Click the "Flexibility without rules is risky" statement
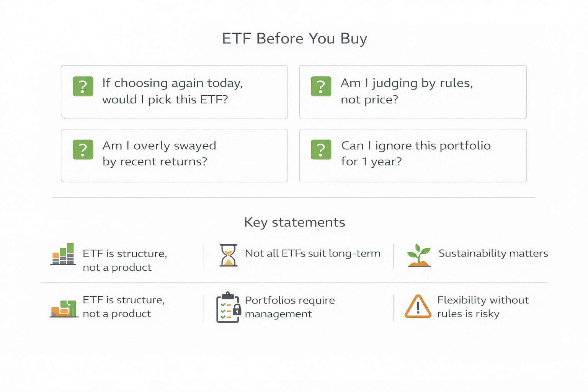This screenshot has height=392, width=588. (483, 307)
